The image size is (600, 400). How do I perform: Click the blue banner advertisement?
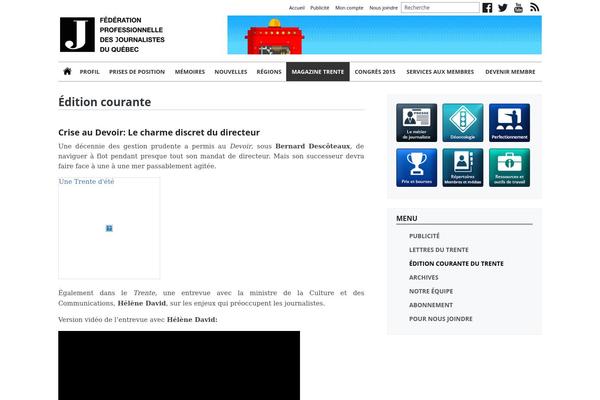385,35
